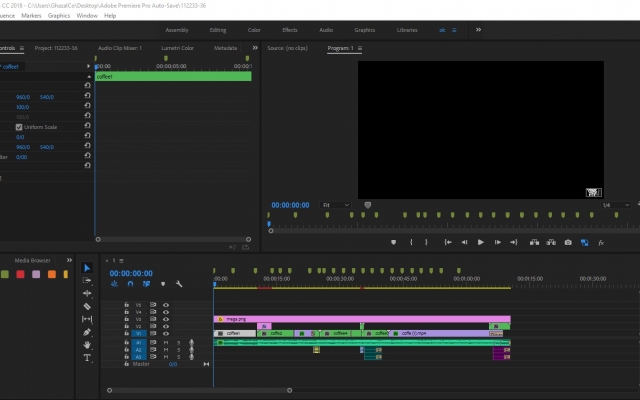Choose the Ripple Edit tool
Screen dimensions: 640x400
click(x=87, y=293)
